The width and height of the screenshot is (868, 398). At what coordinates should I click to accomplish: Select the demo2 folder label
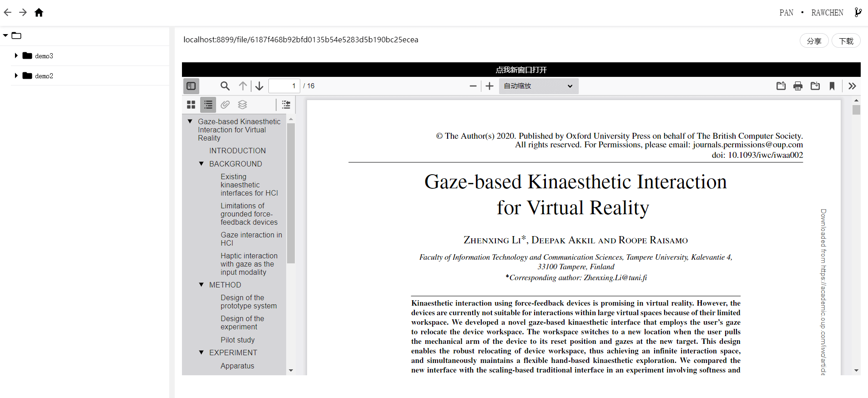click(x=44, y=76)
